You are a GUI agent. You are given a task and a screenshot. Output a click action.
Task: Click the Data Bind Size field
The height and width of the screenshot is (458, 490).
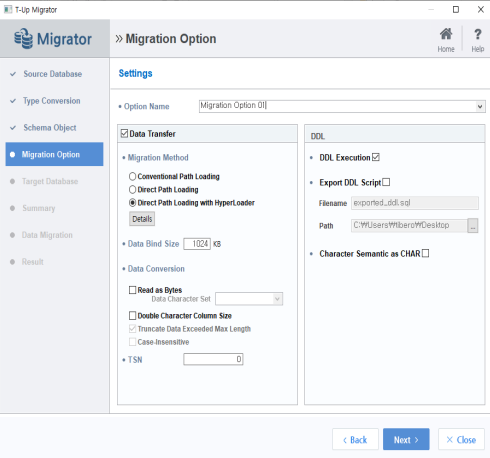pos(197,244)
